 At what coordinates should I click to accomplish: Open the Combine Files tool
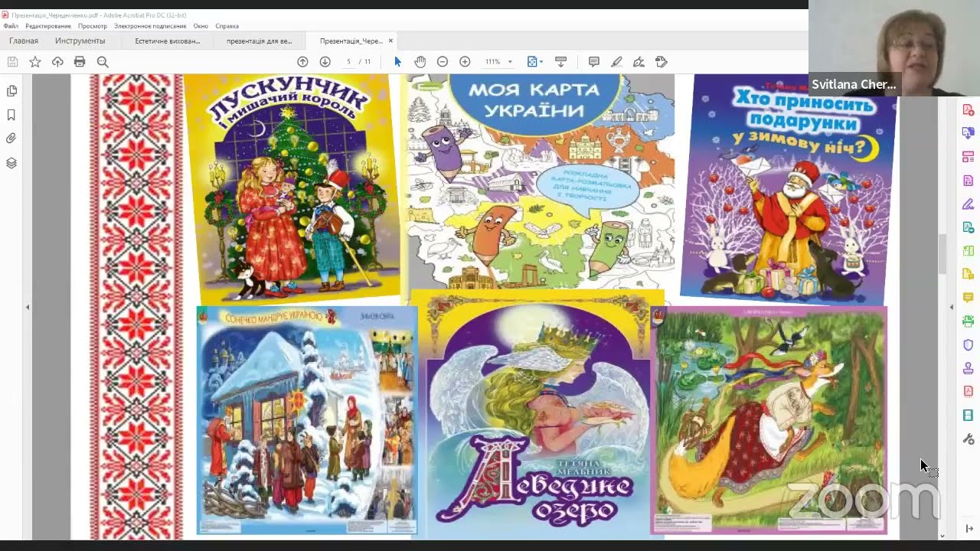coord(969,133)
